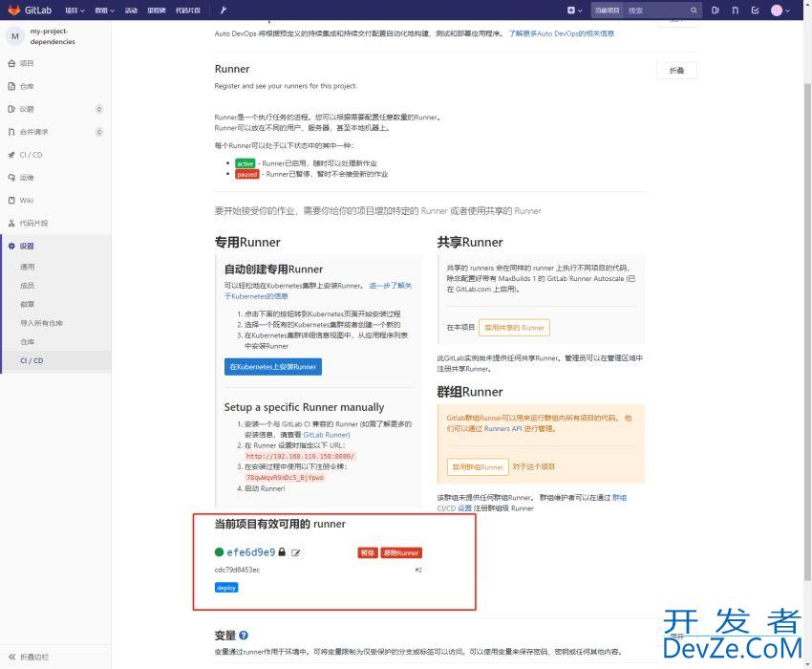Open Auto DevOps more information link
Image resolution: width=812 pixels, height=669 pixels.
click(x=562, y=33)
